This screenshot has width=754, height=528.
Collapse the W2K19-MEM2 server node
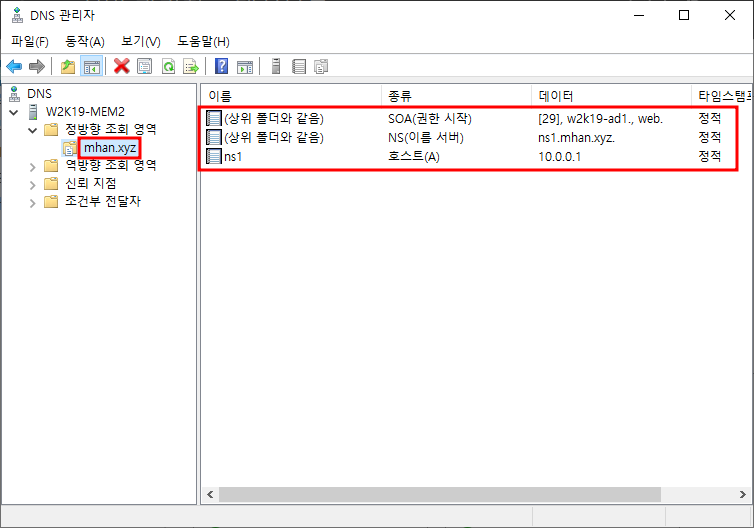point(14,113)
